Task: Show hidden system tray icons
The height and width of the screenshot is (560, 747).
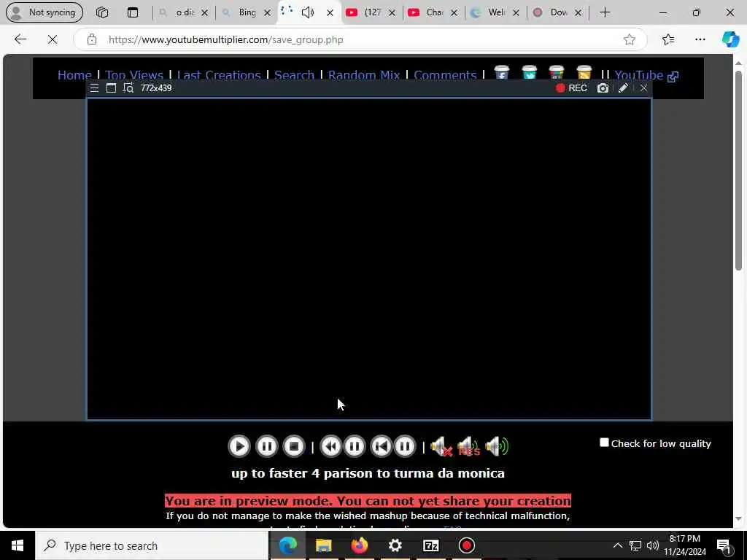Action: point(617,545)
